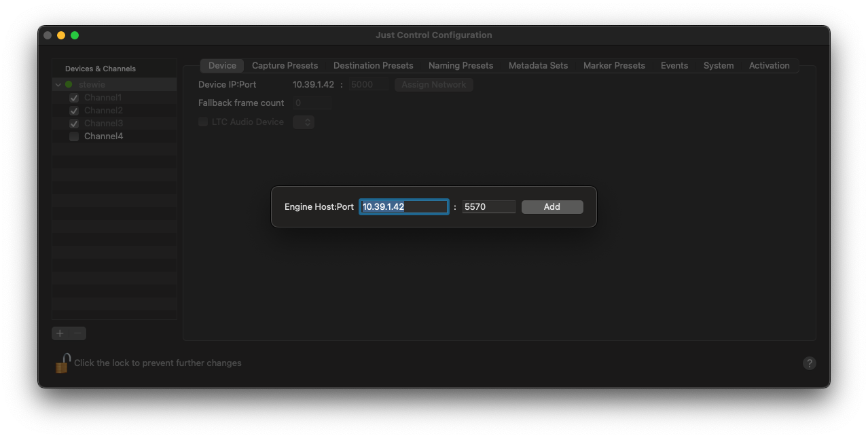Screen dimensions: 868x438
Task: Click the Fallback frame count field
Action: coord(312,103)
